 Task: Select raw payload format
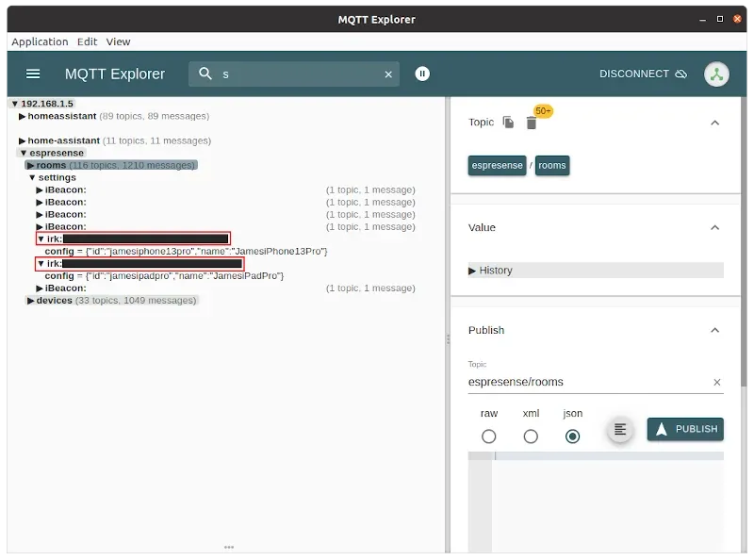click(488, 436)
